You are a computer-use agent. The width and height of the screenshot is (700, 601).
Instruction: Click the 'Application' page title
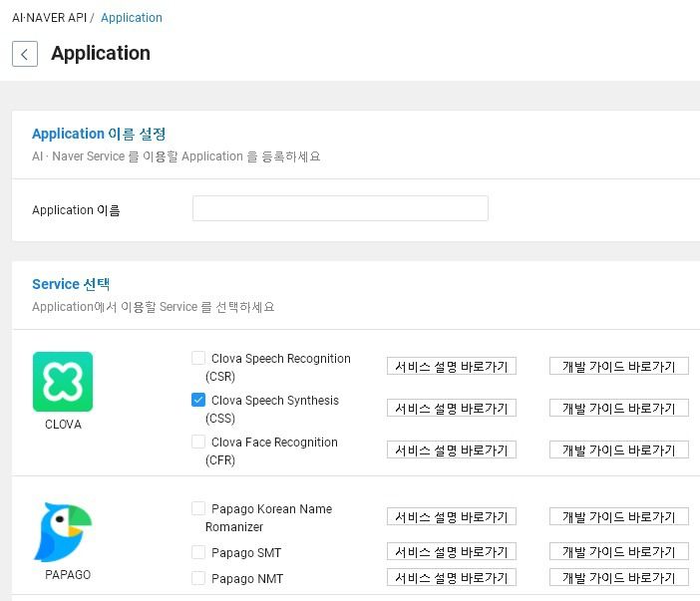(x=101, y=53)
